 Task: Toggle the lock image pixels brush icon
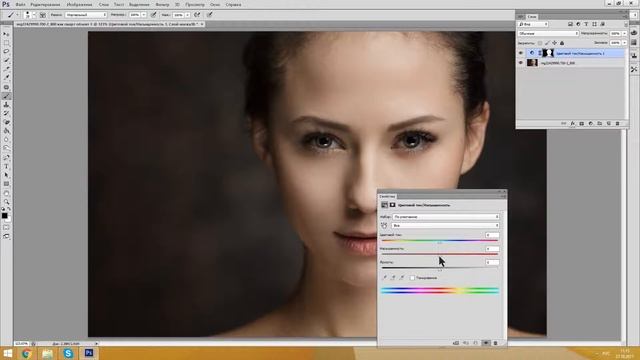[547, 43]
